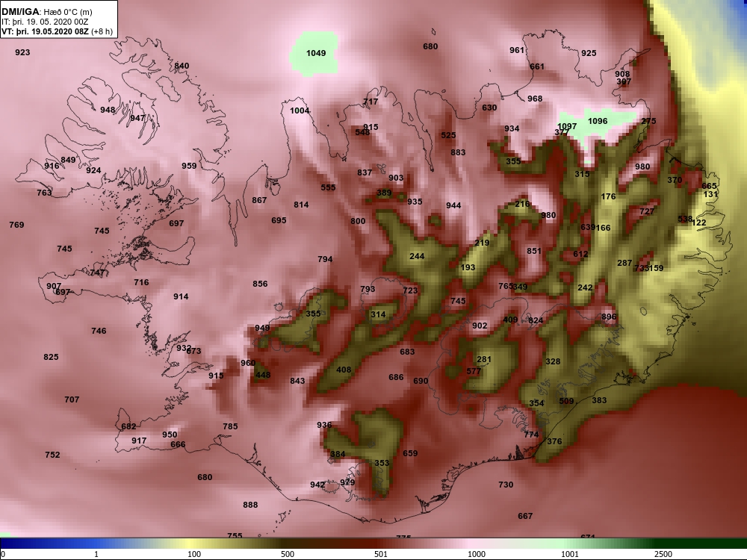Screen dimensions: 747x560
Task: Click the value 856 label
Action: 260,284
